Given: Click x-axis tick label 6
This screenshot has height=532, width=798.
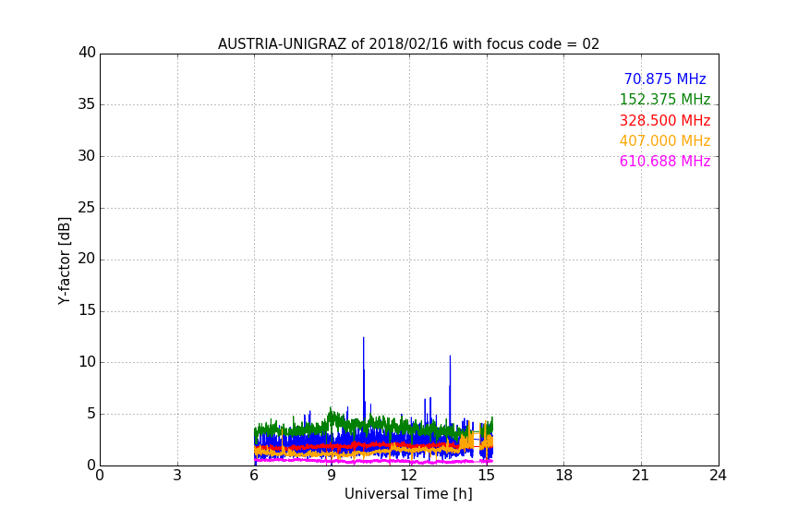Looking at the screenshot, I should [254, 477].
